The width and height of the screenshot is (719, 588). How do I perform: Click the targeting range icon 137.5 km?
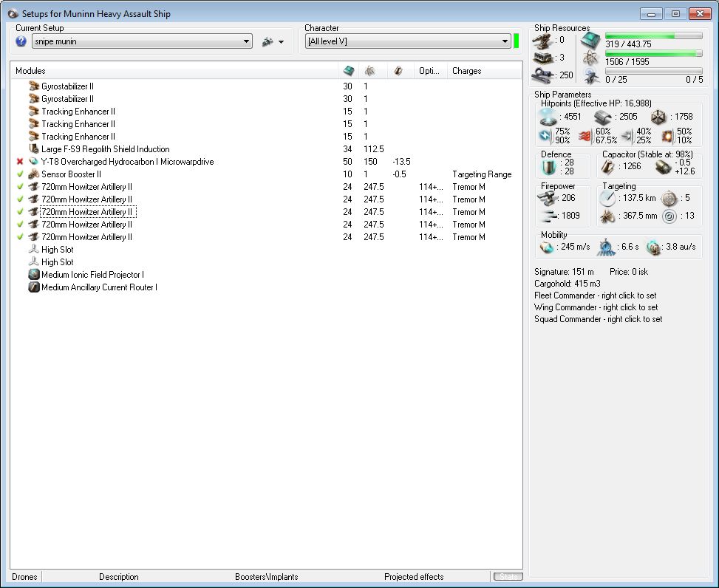tap(607, 198)
